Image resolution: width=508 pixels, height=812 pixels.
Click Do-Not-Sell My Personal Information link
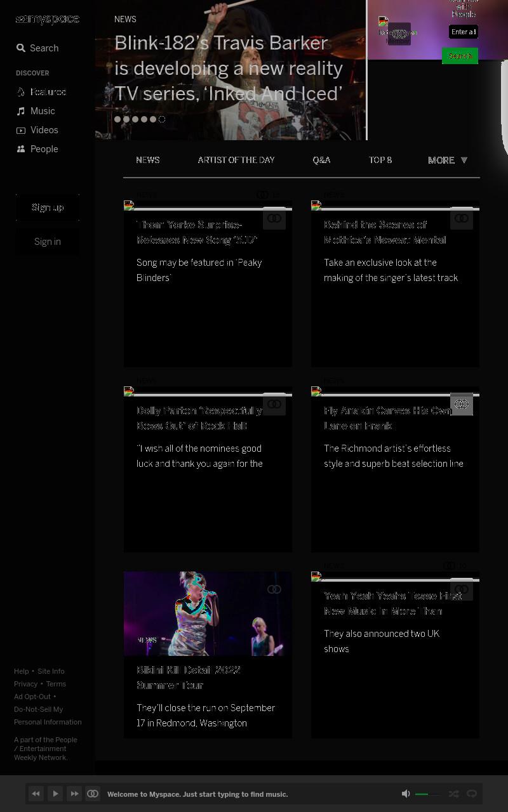point(48,716)
